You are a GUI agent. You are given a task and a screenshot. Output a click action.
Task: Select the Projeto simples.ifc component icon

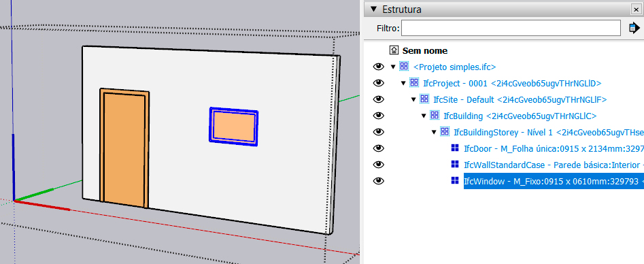[x=404, y=66]
